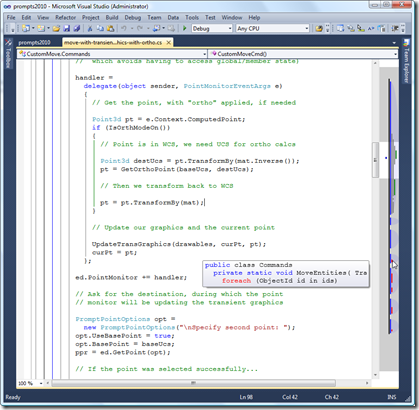Viewport: 419px width, 410px height.
Task: Click the Save All icon
Action: pyautogui.click(x=77, y=29)
